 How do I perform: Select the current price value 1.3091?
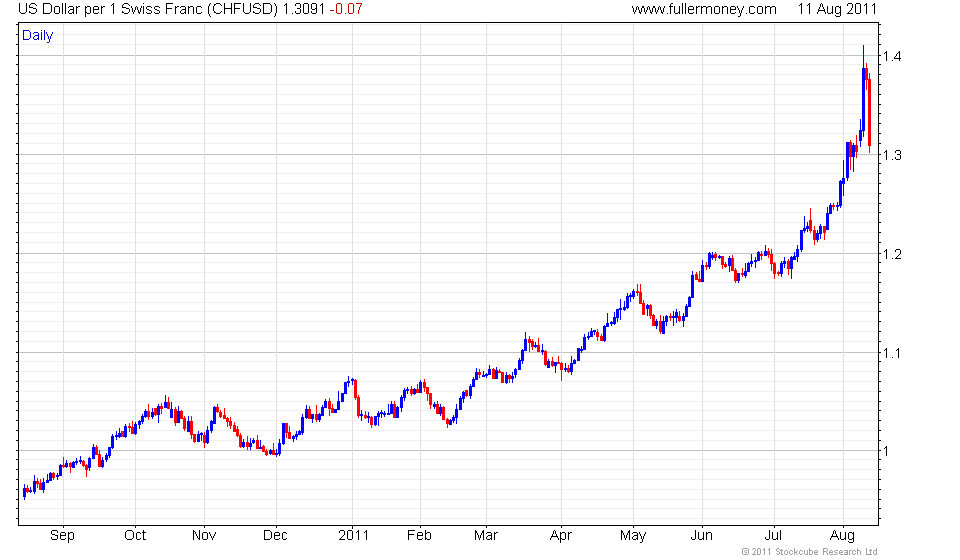tap(304, 9)
